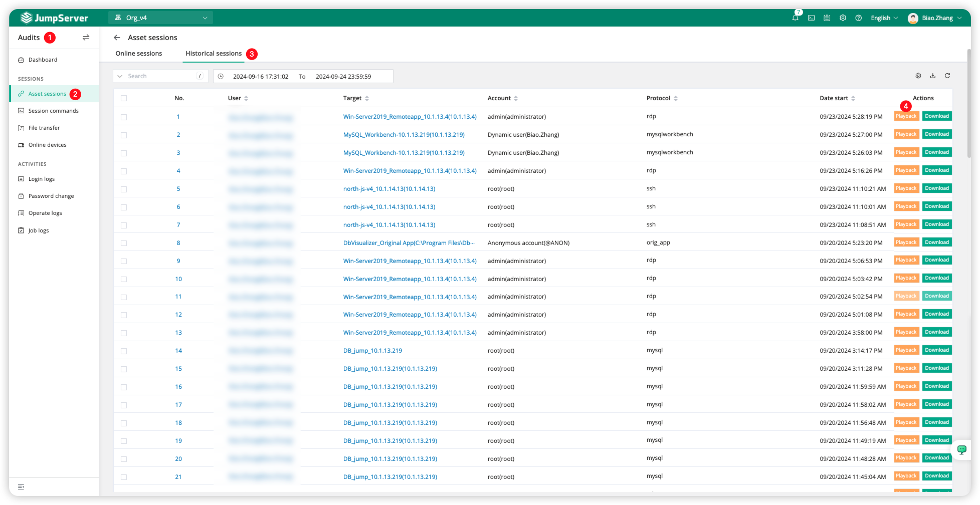The height and width of the screenshot is (505, 980).
Task: Open the tickets list icon in header
Action: (x=827, y=18)
